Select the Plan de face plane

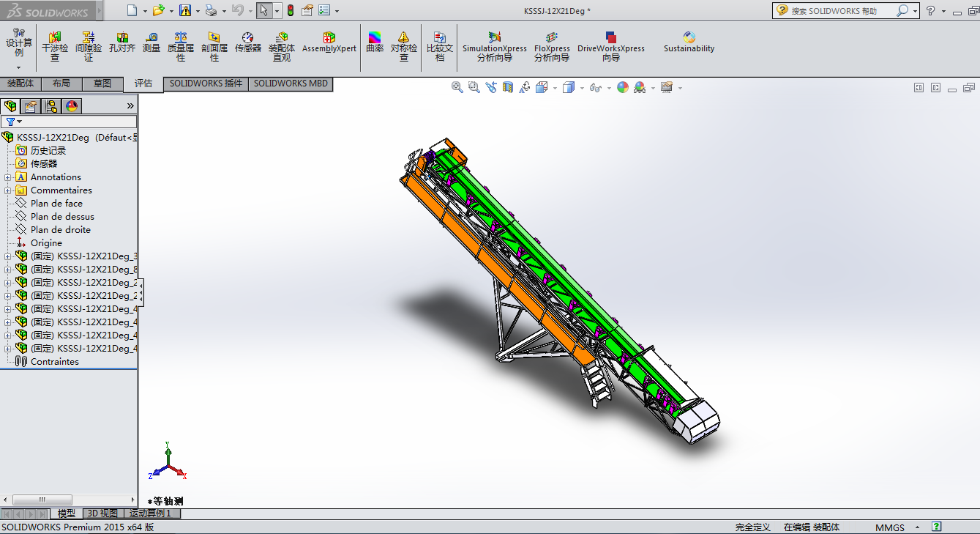[x=56, y=204]
